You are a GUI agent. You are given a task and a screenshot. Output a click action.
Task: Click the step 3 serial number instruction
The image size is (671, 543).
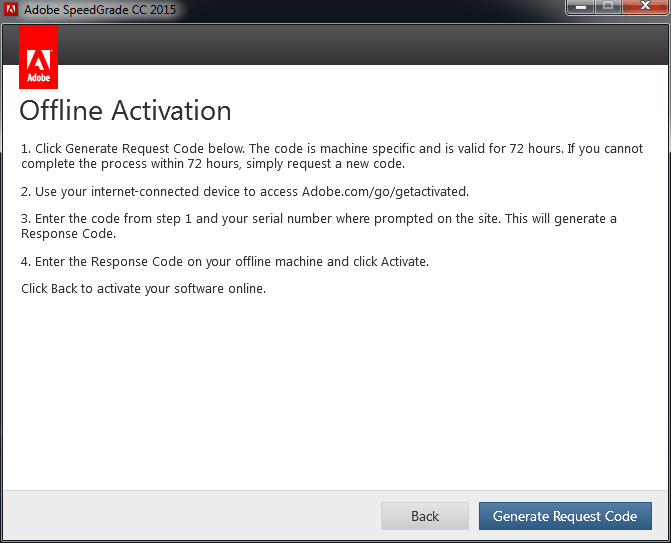pyautogui.click(x=319, y=226)
